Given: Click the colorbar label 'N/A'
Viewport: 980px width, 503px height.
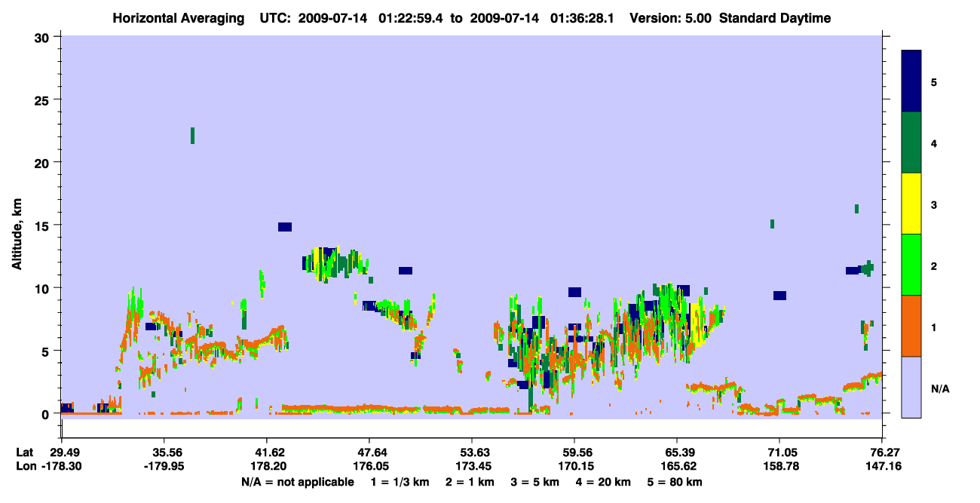Looking at the screenshot, I should (x=940, y=388).
